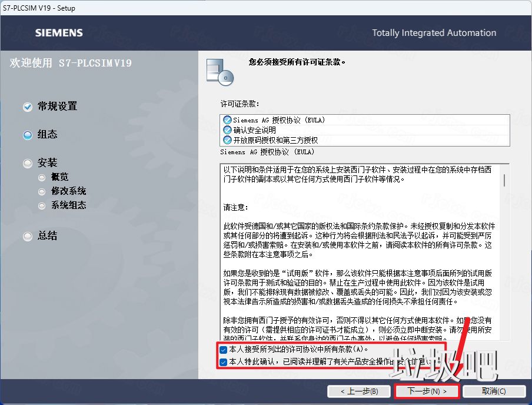The width and height of the screenshot is (532, 405).
Task: Click the blue step indicator beside 组态
Action: (x=27, y=135)
